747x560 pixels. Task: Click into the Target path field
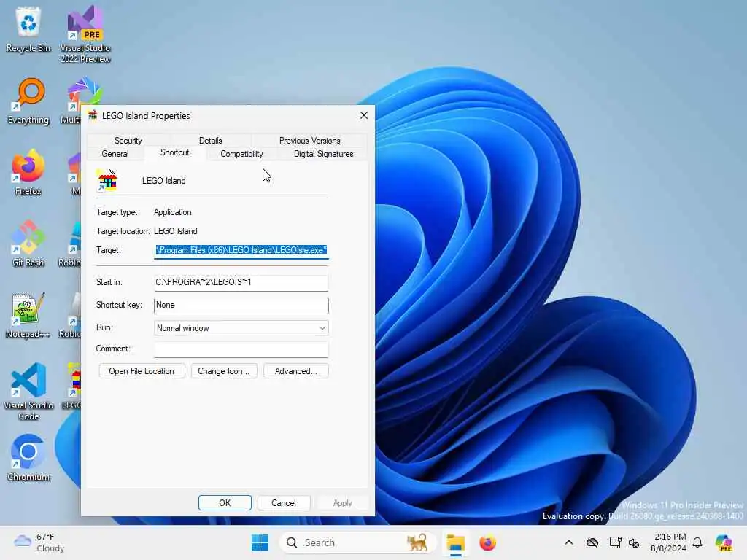(x=241, y=251)
